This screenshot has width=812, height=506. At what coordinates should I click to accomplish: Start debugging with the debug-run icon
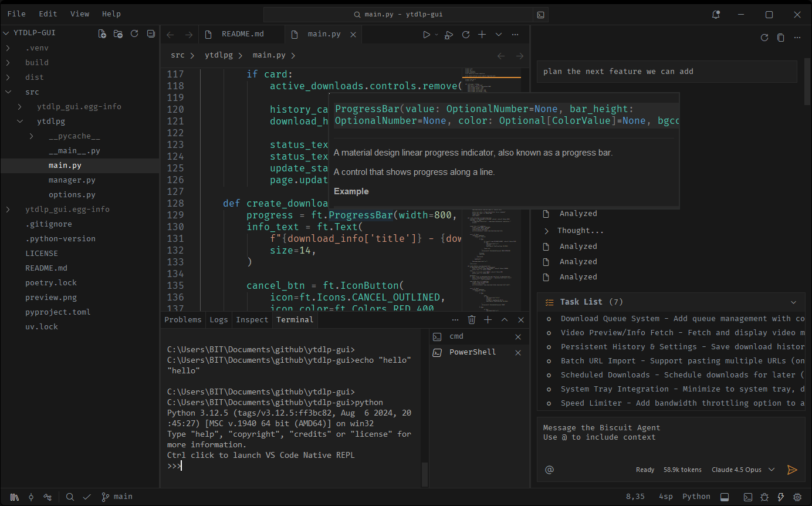coord(449,35)
